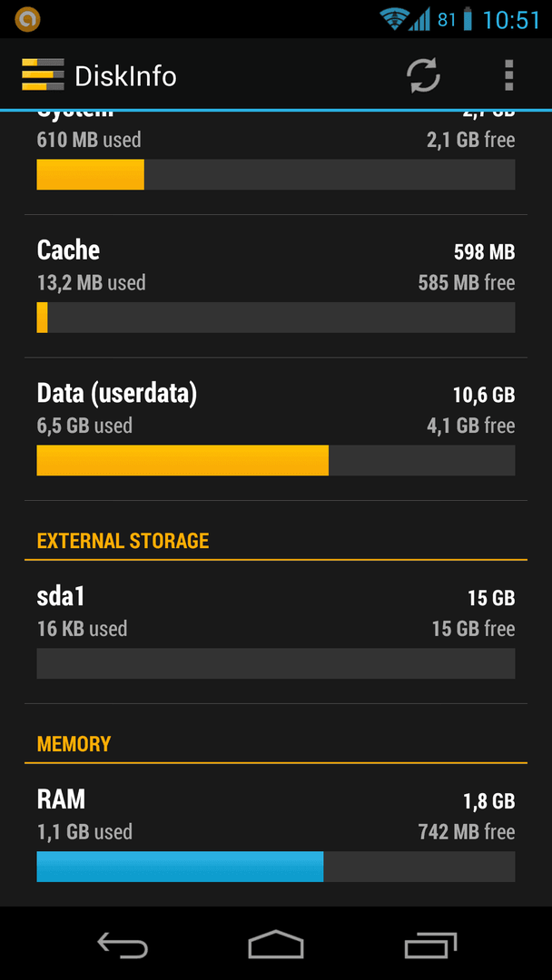
Task: Open the Data (userdata) partition entry
Action: (276, 429)
